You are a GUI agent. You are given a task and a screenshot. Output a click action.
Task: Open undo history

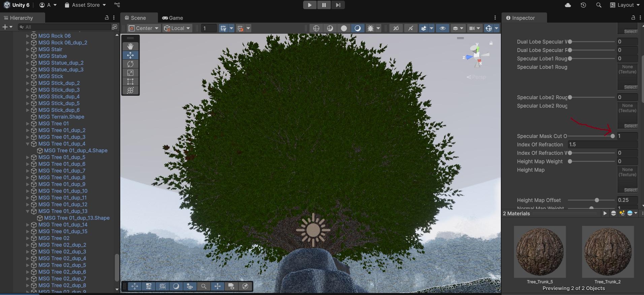pyautogui.click(x=583, y=5)
